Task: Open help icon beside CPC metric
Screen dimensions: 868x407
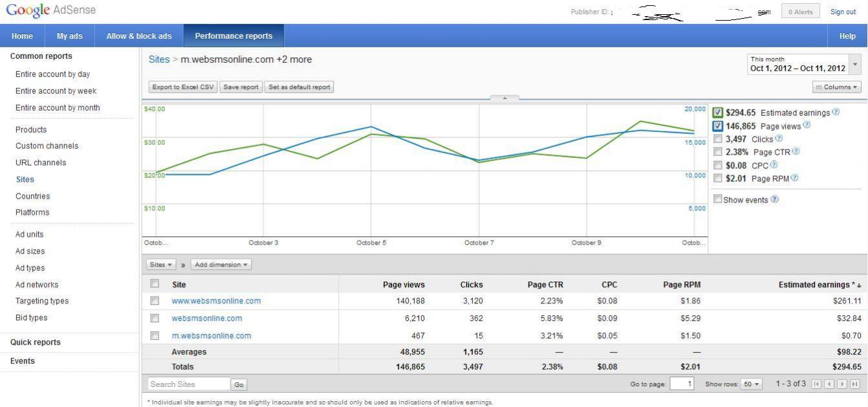Action: (774, 165)
